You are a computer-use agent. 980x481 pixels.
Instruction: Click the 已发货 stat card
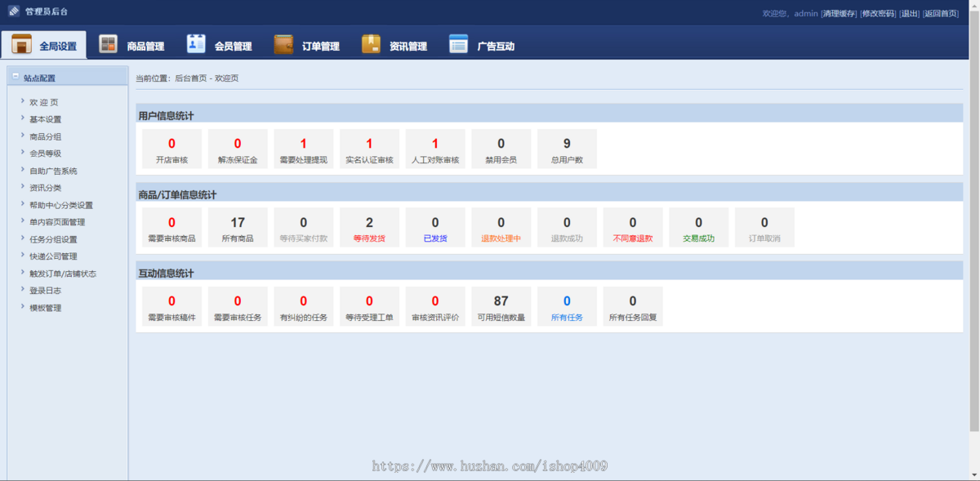tap(435, 227)
